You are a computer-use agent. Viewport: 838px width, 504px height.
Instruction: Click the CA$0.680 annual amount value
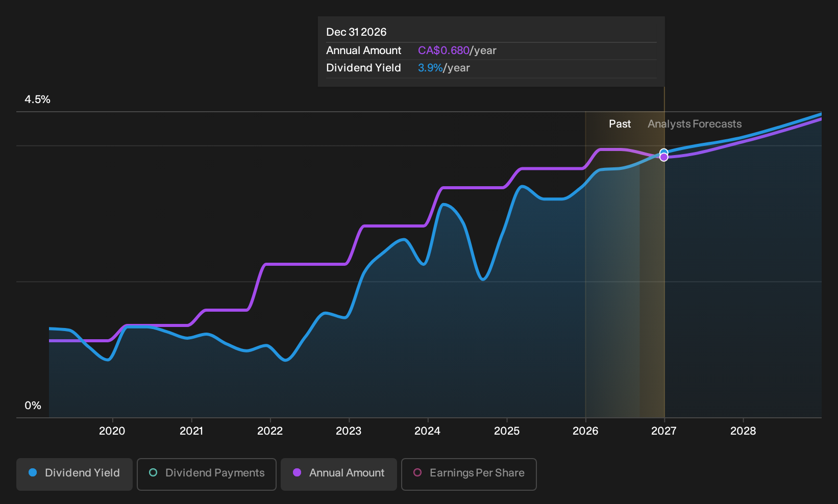pyautogui.click(x=443, y=51)
